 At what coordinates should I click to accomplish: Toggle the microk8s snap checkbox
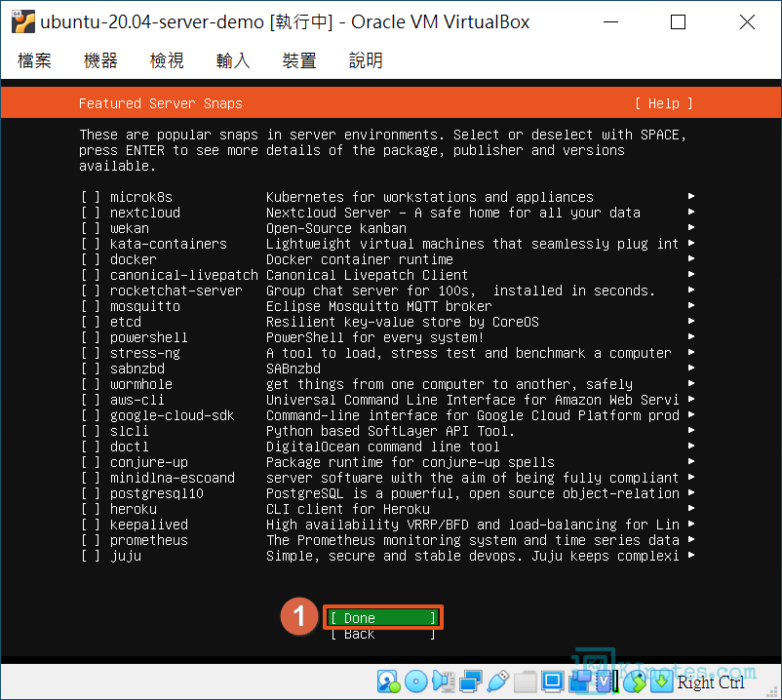91,198
